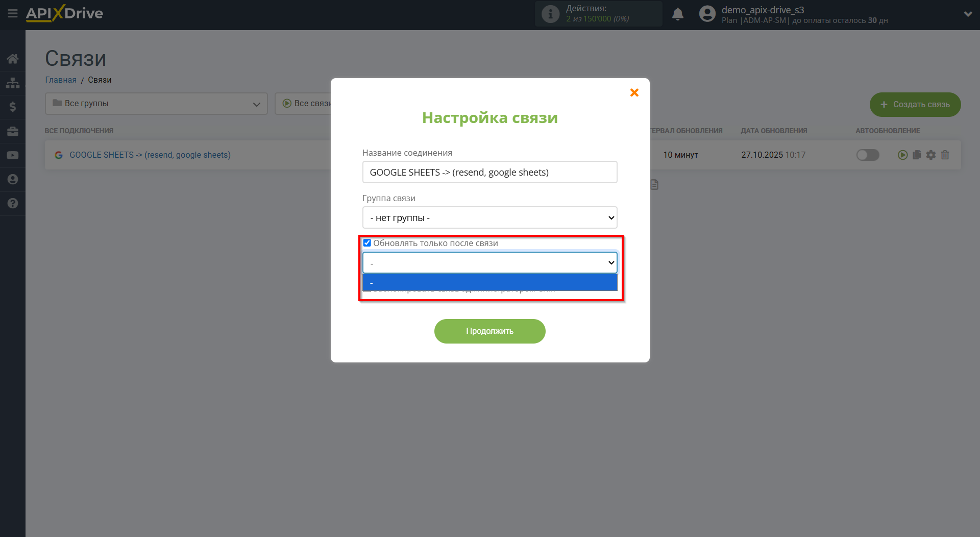Enable autoupdate toggle for GOOGLE SHEETS connection
Image resolution: width=980 pixels, height=537 pixels.
tap(868, 155)
